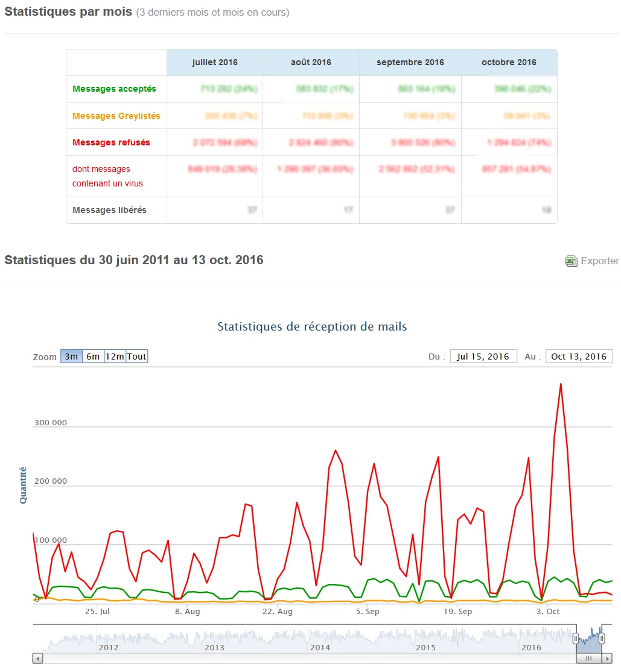Click the Statistiques par mois heading
The height and width of the screenshot is (672, 621).
[x=68, y=11]
